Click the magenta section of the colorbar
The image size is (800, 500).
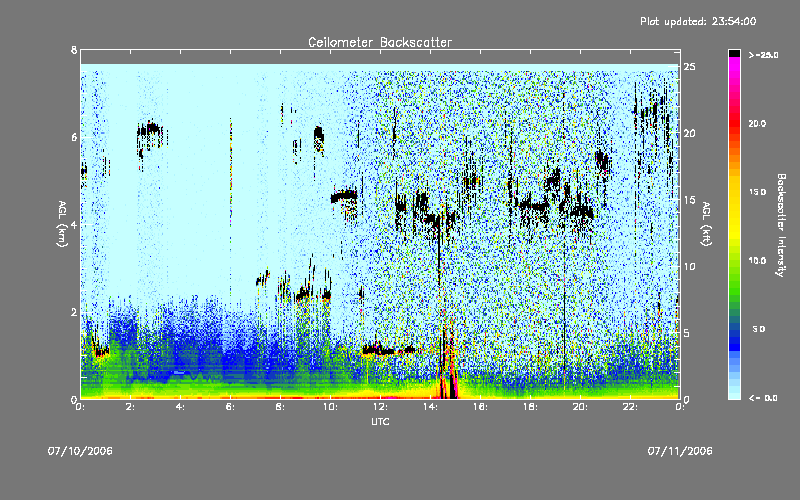pos(734,66)
